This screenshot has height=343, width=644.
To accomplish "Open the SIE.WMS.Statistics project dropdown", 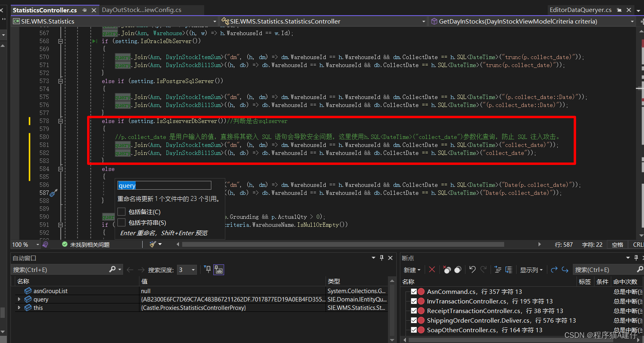I will [215, 22].
